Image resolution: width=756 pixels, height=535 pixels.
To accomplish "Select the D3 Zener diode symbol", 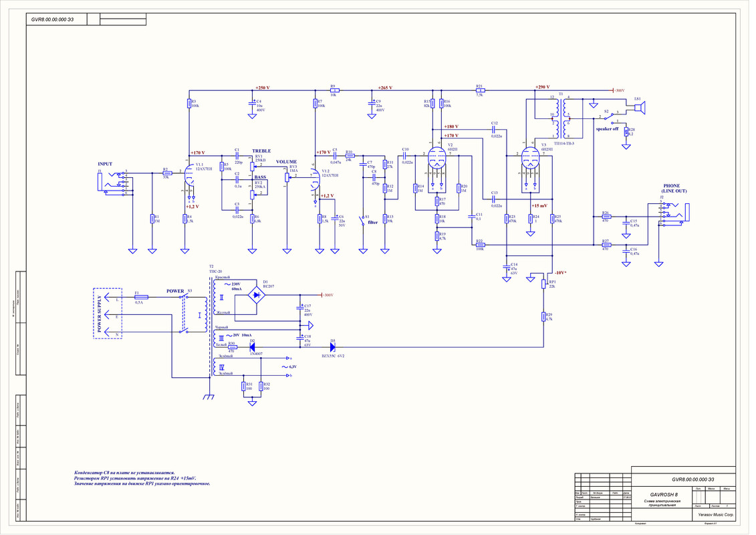I will (333, 347).
